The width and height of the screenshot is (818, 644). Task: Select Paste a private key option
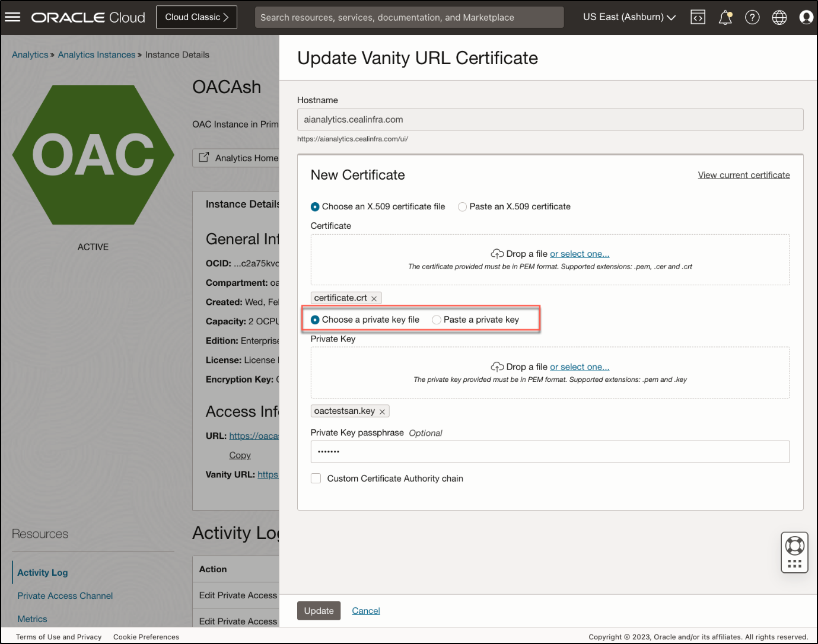tap(437, 320)
